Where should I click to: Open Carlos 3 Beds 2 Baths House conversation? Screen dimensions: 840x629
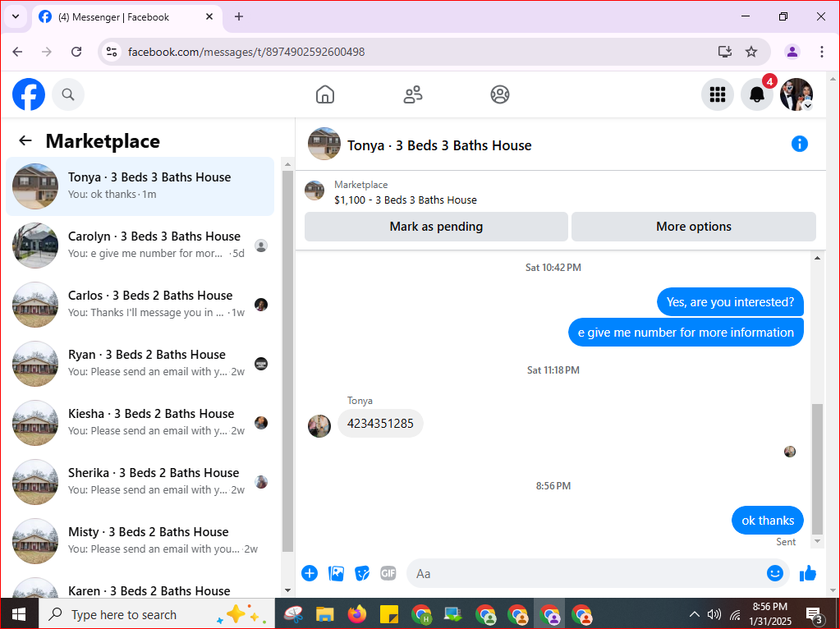(x=140, y=305)
